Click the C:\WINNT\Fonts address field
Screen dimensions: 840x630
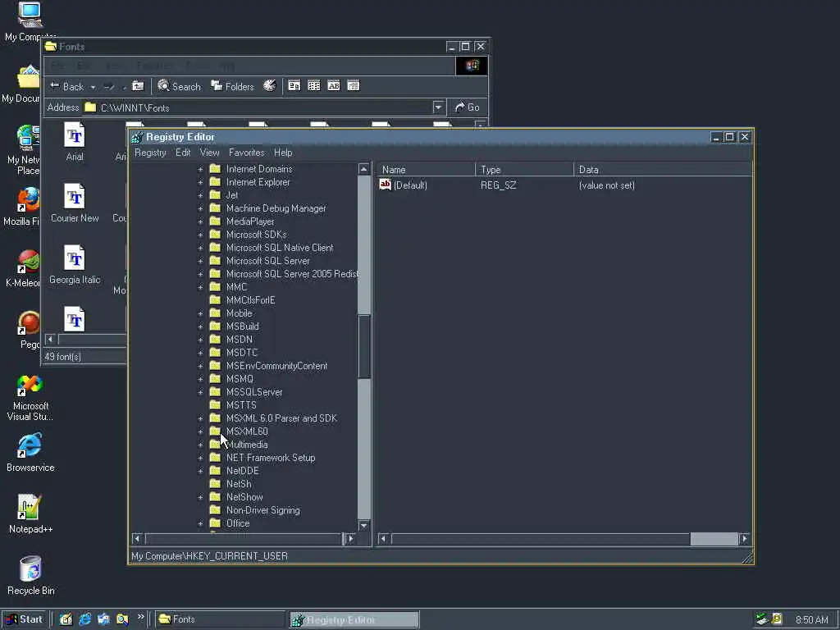point(258,107)
